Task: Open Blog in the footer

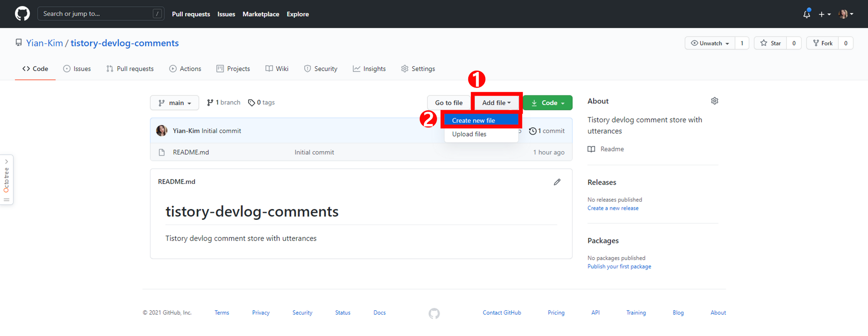Action: (678, 313)
